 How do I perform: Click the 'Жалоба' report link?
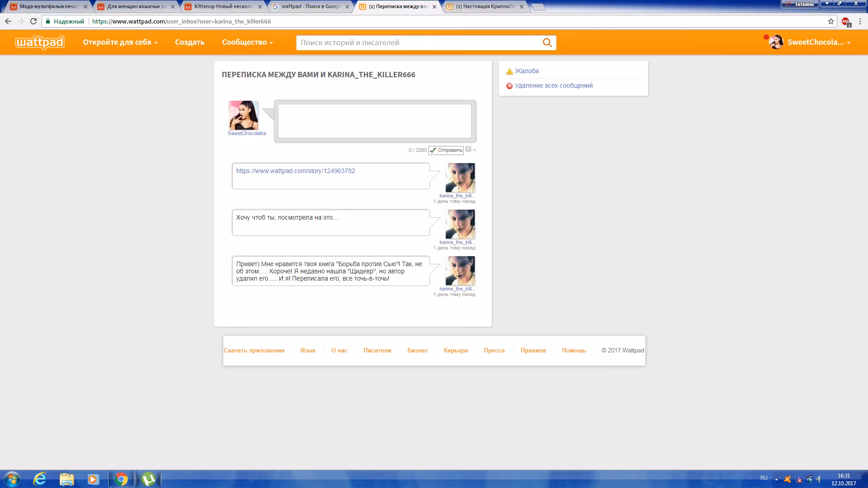[x=527, y=71]
